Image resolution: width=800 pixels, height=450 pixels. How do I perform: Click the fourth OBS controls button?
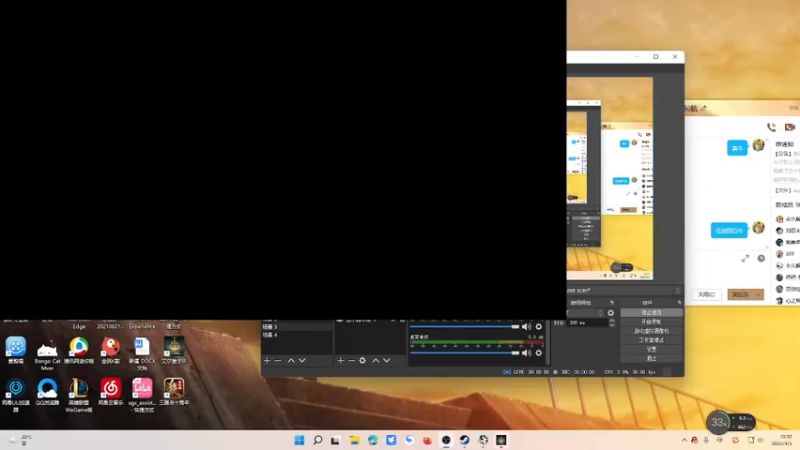(652, 340)
